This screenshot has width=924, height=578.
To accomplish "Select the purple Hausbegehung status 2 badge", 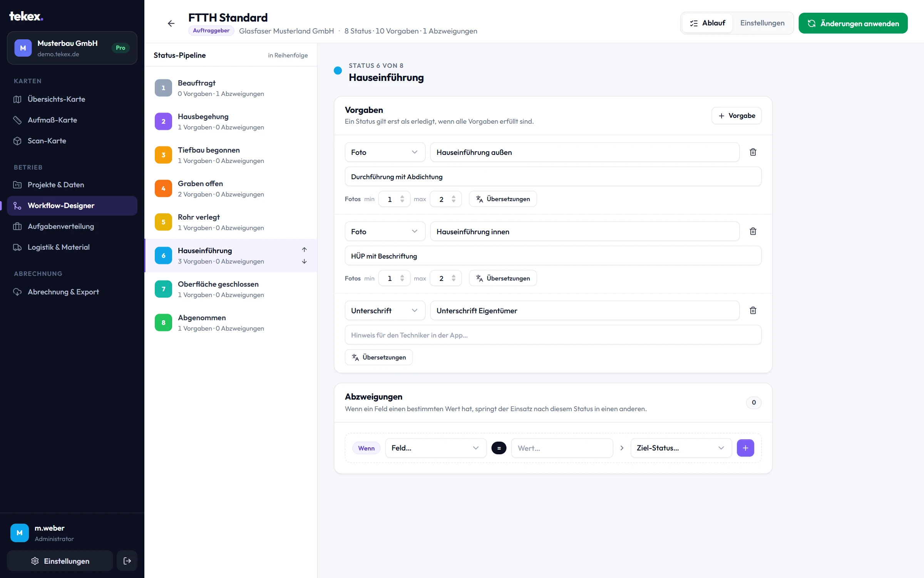I will (x=163, y=121).
